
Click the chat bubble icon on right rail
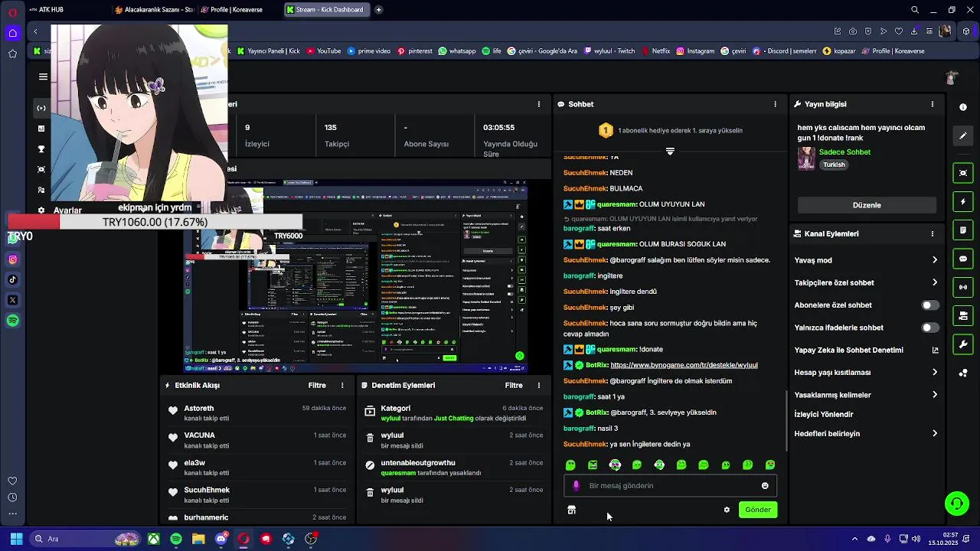pyautogui.click(x=963, y=259)
